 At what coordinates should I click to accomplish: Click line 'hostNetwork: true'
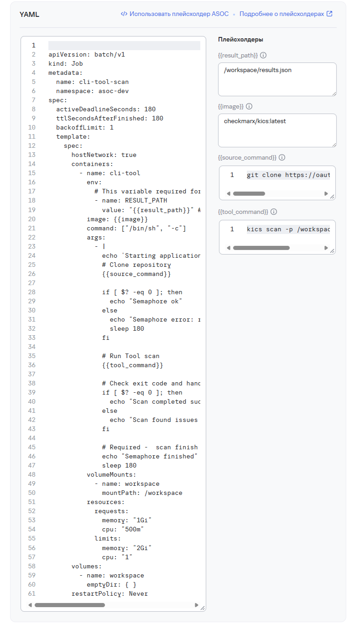pos(104,155)
